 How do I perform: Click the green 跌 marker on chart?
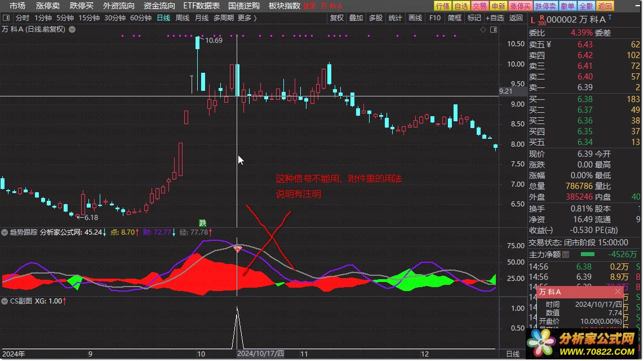202,223
